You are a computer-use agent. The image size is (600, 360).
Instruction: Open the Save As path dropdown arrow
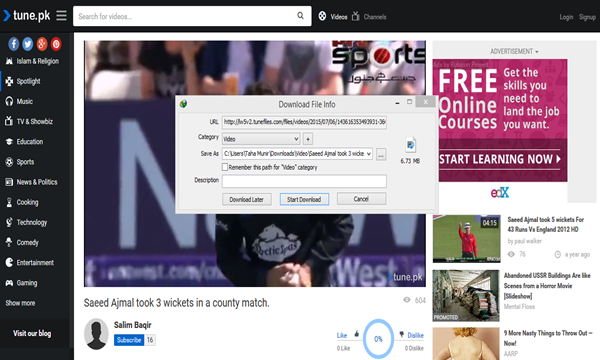(368, 154)
